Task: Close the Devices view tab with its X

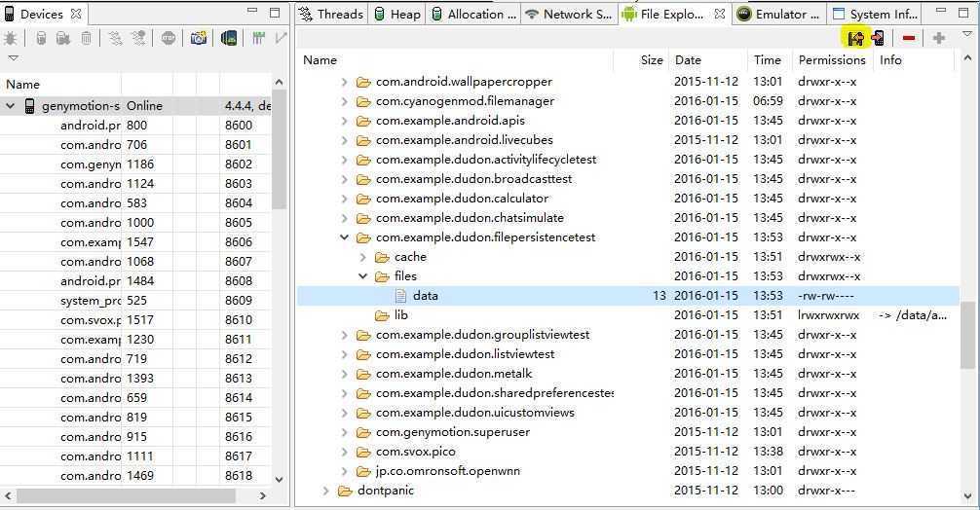Action: [x=76, y=14]
